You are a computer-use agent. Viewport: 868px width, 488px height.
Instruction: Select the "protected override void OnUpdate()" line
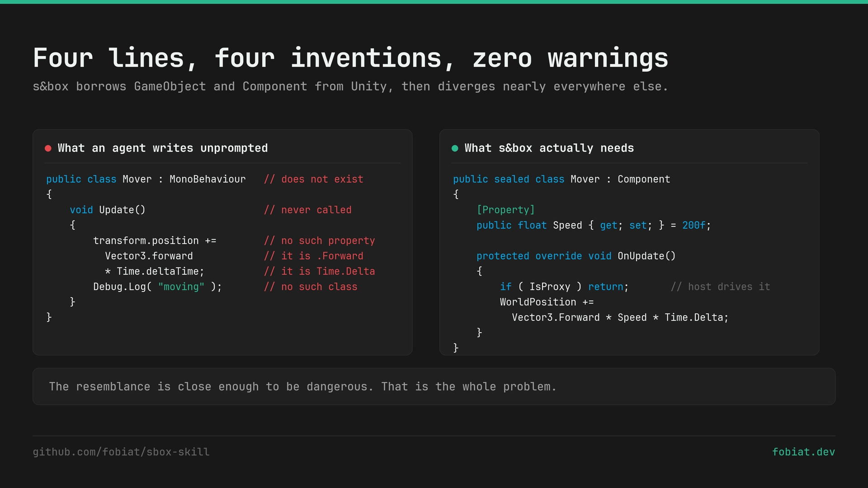[x=576, y=256]
